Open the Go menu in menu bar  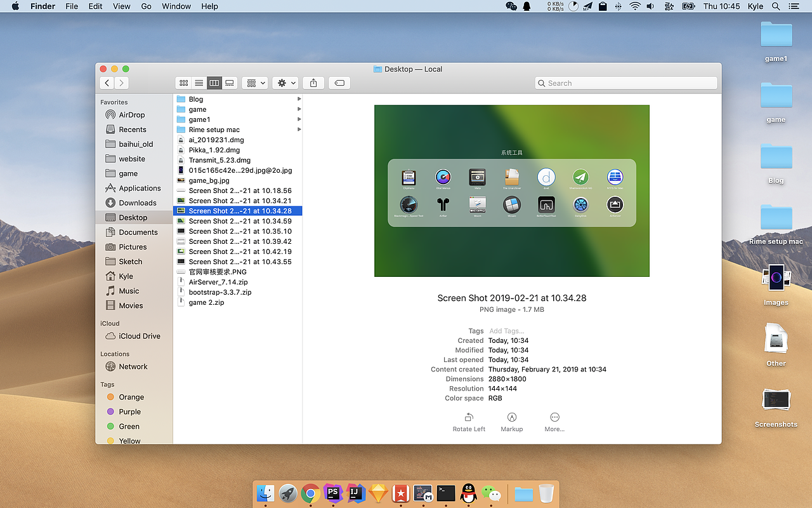click(x=147, y=6)
